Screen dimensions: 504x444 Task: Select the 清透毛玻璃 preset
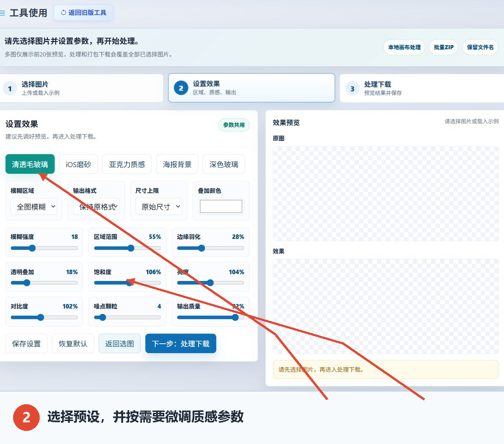[30, 164]
